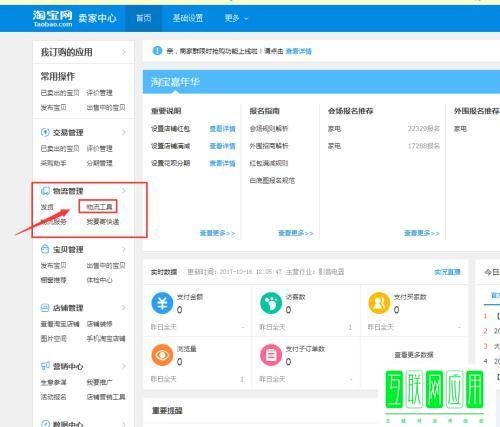The width and height of the screenshot is (500, 427).
Task: Click 已卖出的宝贝 under 常用操作
Action: click(60, 93)
